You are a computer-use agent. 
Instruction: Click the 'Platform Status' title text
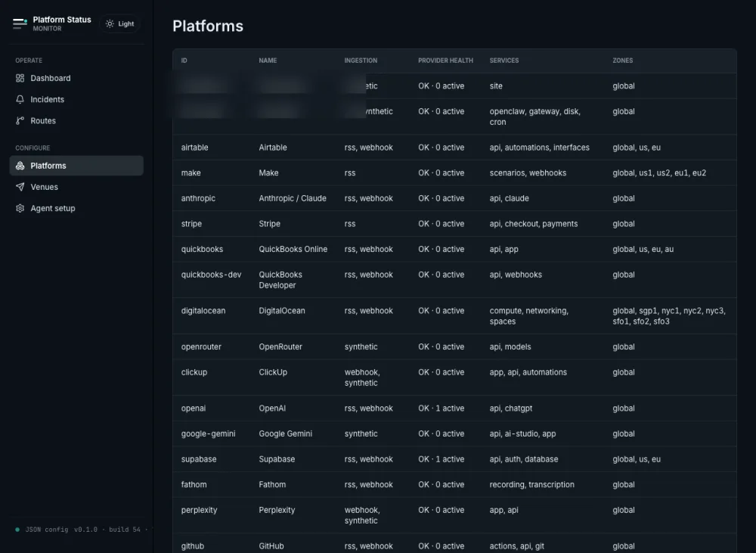(x=62, y=20)
